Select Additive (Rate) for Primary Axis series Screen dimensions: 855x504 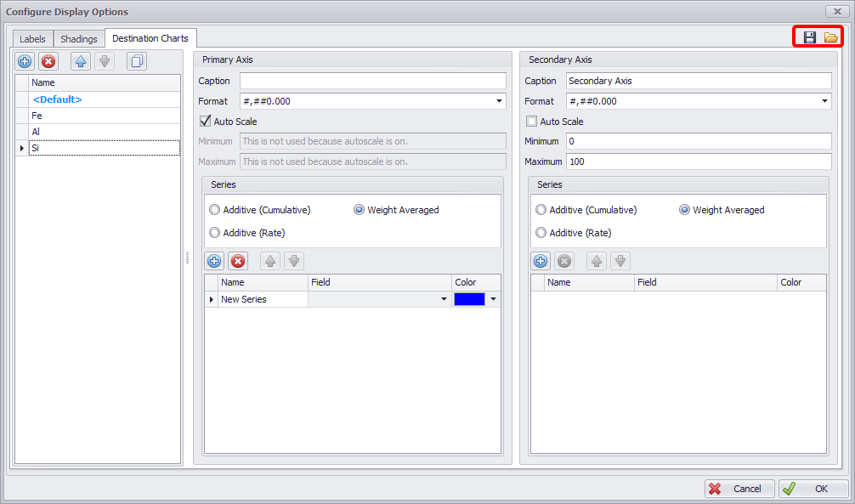(x=215, y=233)
